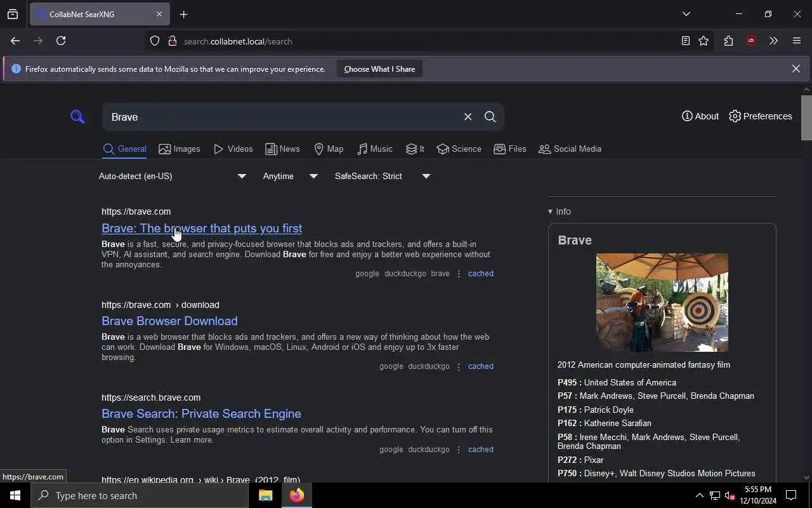This screenshot has height=508, width=812.
Task: Open the network status tray icon
Action: [x=715, y=496]
